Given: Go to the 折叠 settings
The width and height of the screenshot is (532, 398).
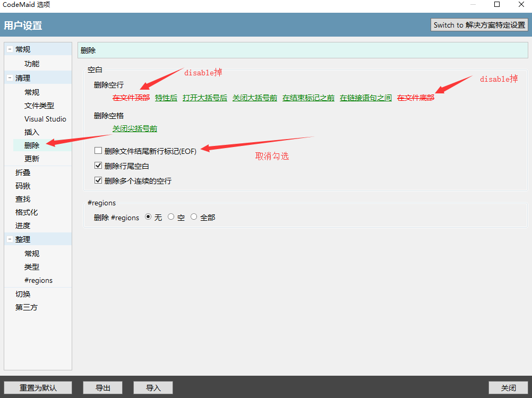Looking at the screenshot, I should (x=23, y=172).
